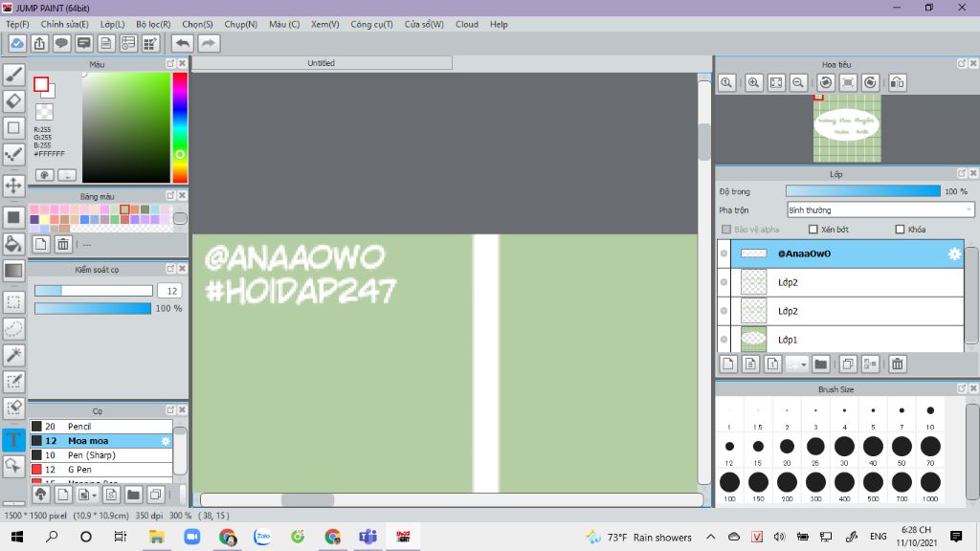Click the navigator preview thumbnail

click(x=847, y=128)
